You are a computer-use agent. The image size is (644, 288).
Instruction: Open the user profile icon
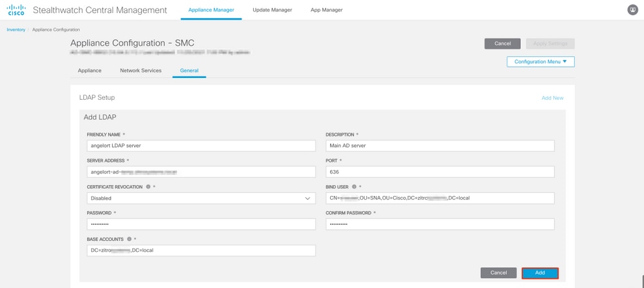point(632,10)
